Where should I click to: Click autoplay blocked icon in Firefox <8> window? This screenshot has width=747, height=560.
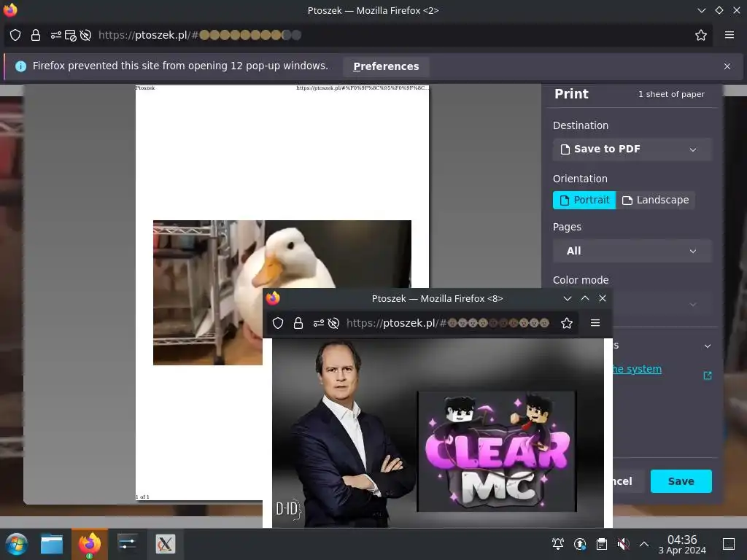coord(333,323)
